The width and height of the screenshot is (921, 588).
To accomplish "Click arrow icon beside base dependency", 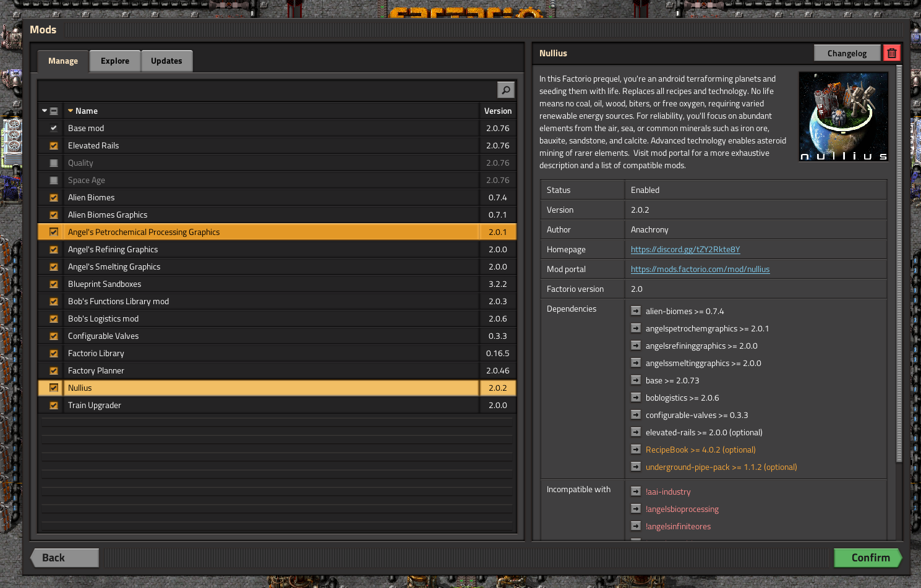I will tap(636, 380).
